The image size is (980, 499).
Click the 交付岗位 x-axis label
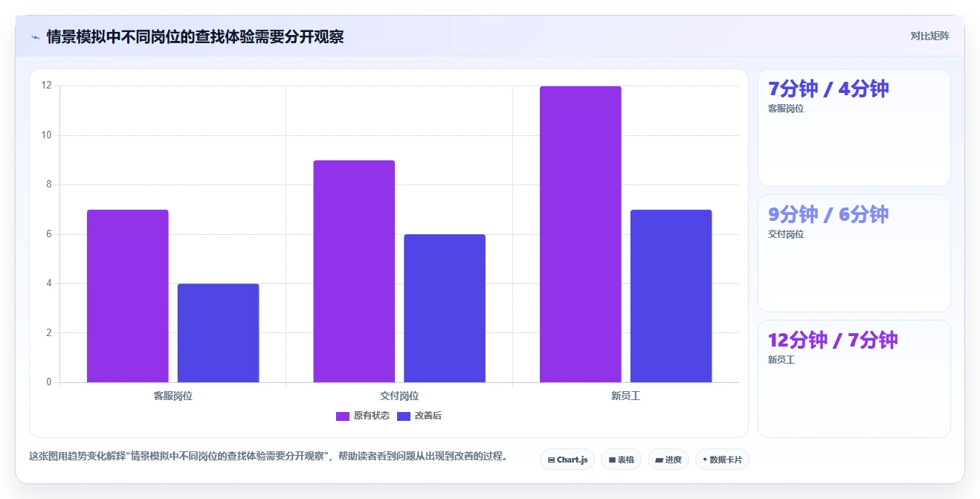coord(399,396)
